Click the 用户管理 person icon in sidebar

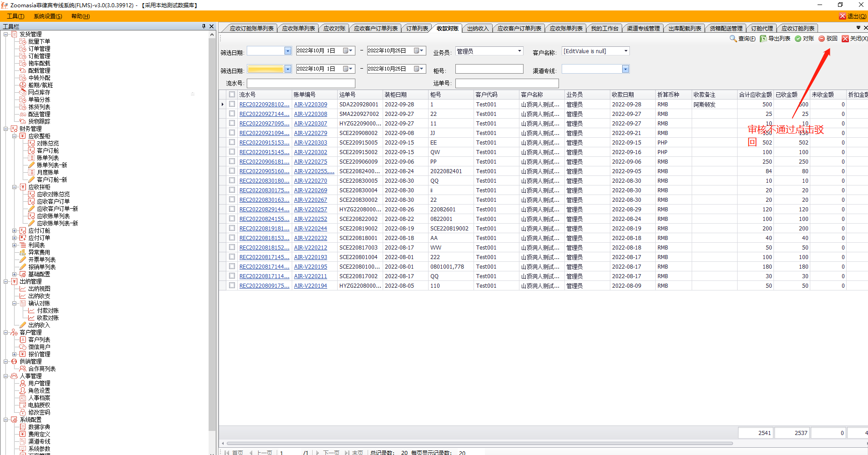click(23, 383)
